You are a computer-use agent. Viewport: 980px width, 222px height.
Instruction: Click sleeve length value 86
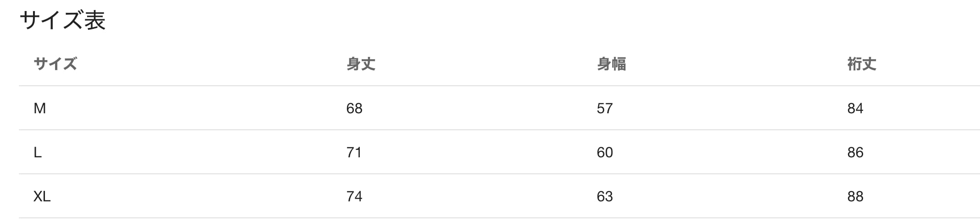point(855,152)
